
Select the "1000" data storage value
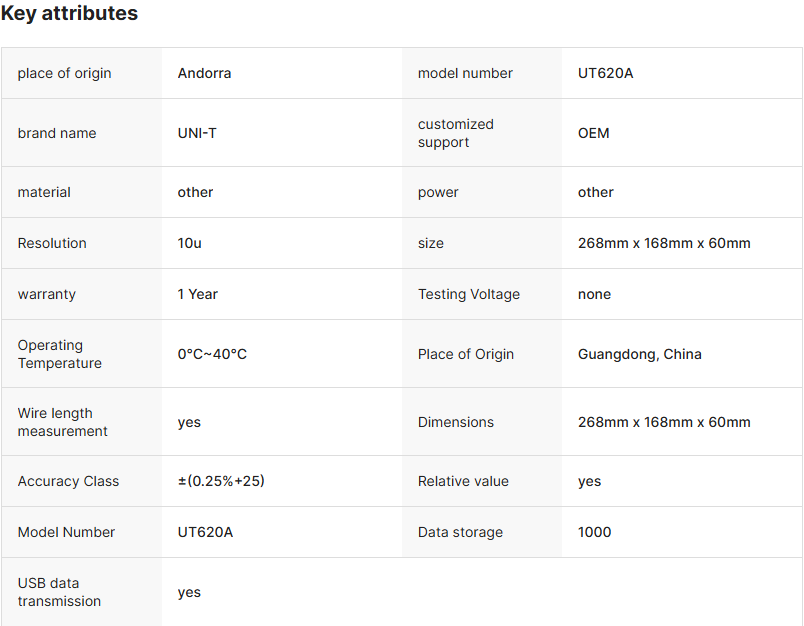[x=594, y=532]
